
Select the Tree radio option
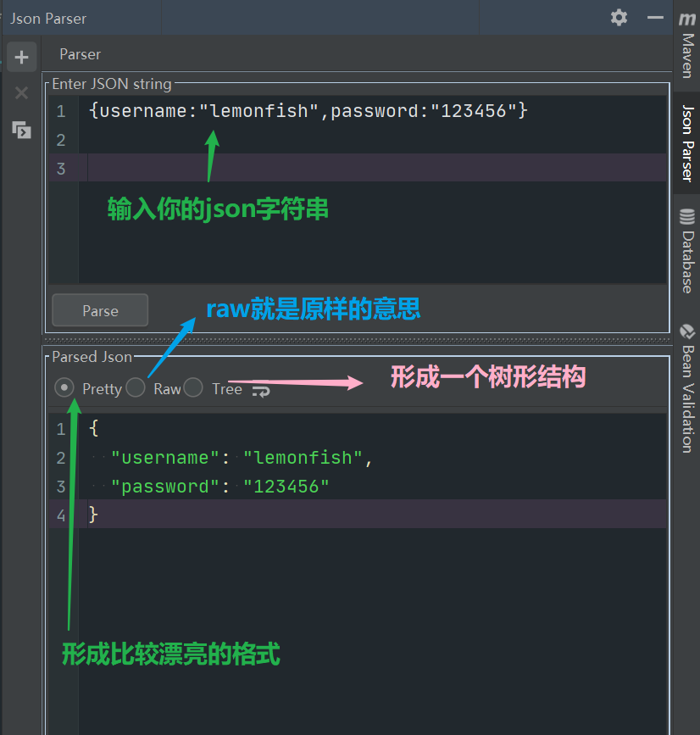(193, 387)
